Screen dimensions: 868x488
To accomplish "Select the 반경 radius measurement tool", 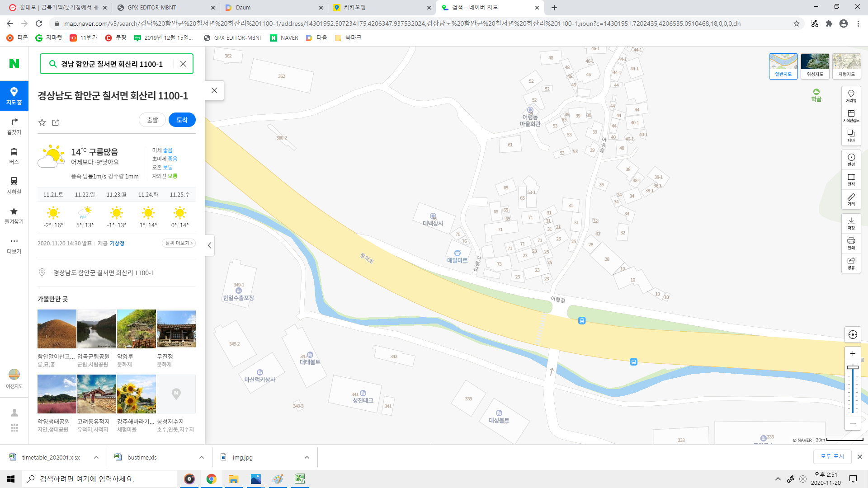I will 851,160.
